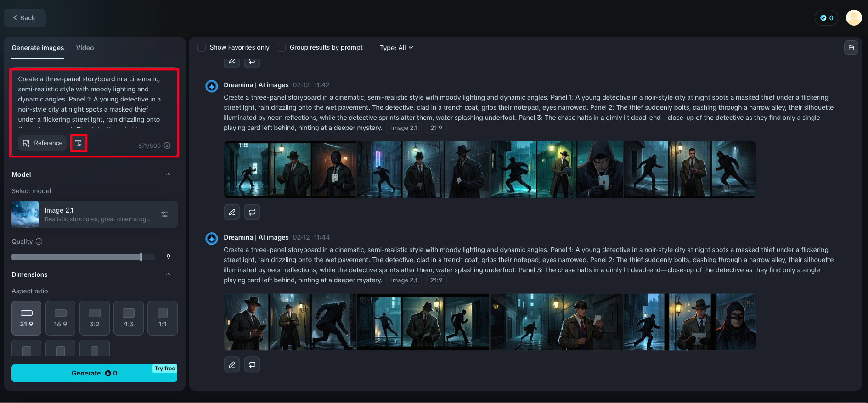Click the pencil edit icon under 11:42 result
This screenshot has height=403, width=868.
click(x=232, y=212)
